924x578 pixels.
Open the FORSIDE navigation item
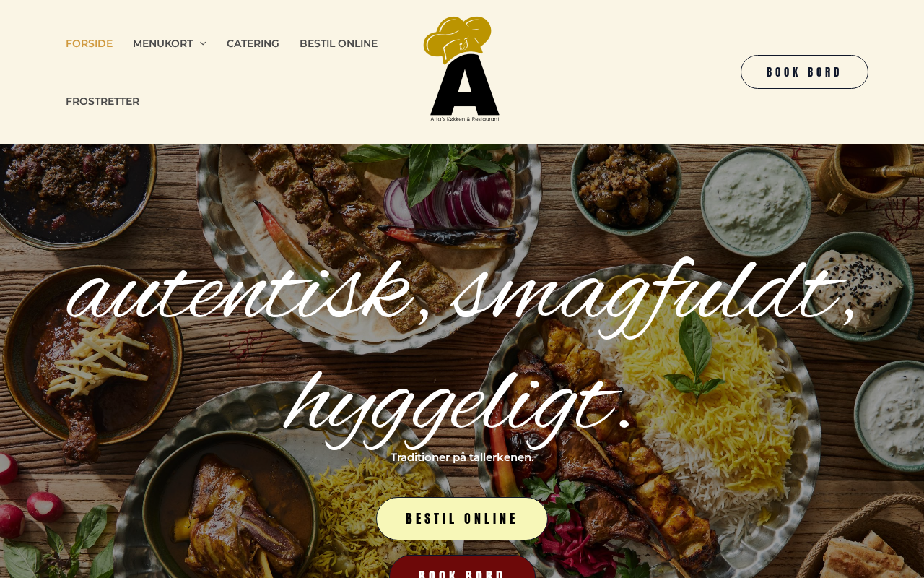[x=89, y=43]
